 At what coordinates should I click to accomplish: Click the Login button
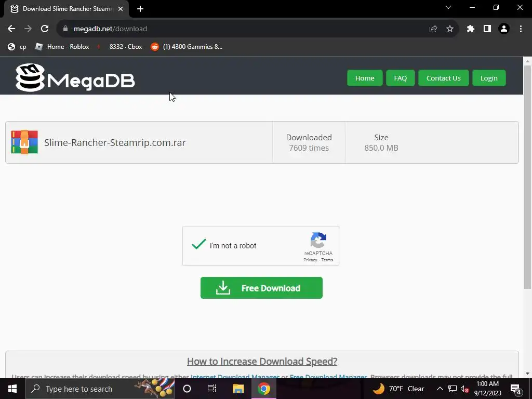coord(489,78)
